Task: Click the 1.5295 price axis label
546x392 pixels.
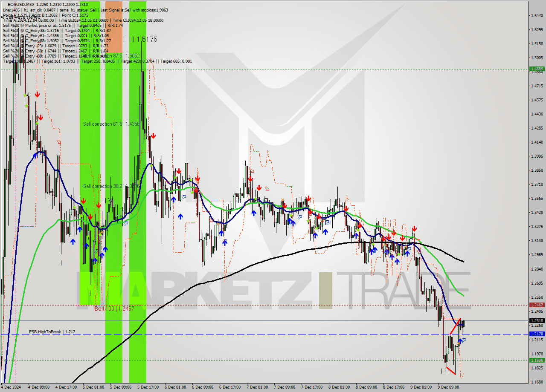Action: tap(537, 29)
